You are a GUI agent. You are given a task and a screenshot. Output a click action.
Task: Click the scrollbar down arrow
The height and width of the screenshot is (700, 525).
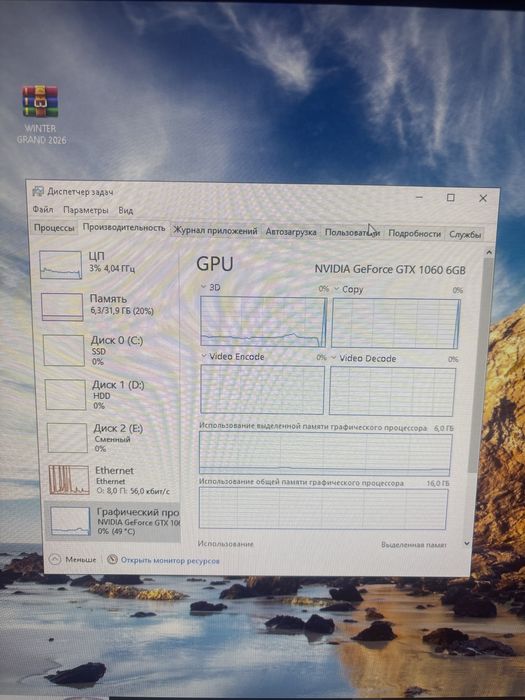pyautogui.click(x=467, y=543)
